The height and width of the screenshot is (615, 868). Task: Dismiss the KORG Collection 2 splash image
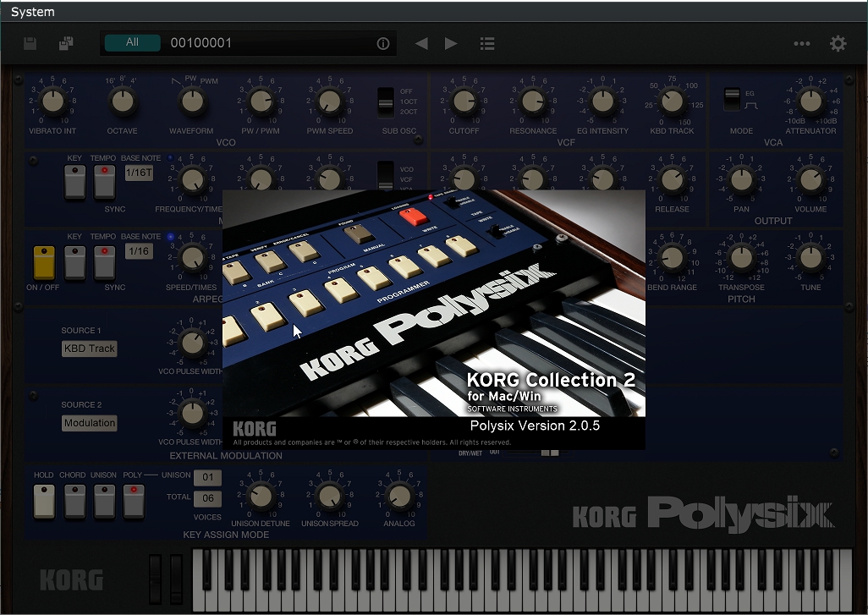click(433, 320)
